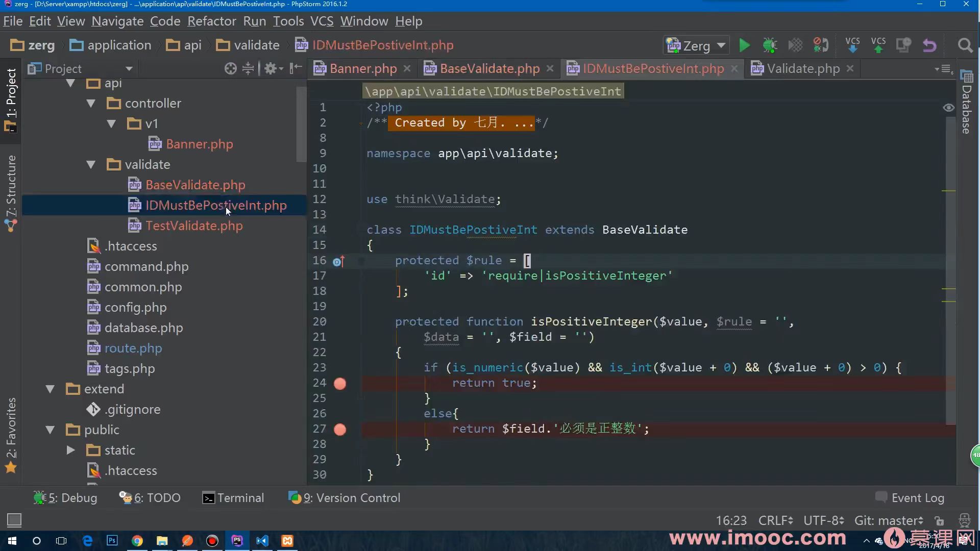The width and height of the screenshot is (980, 551).
Task: Click the collapse all icon in the Project panel
Action: 248,68
